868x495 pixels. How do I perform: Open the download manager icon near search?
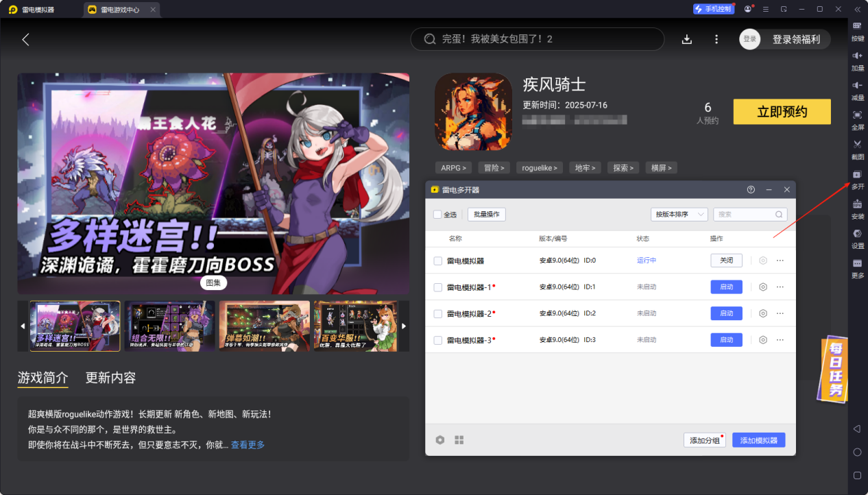coord(687,39)
